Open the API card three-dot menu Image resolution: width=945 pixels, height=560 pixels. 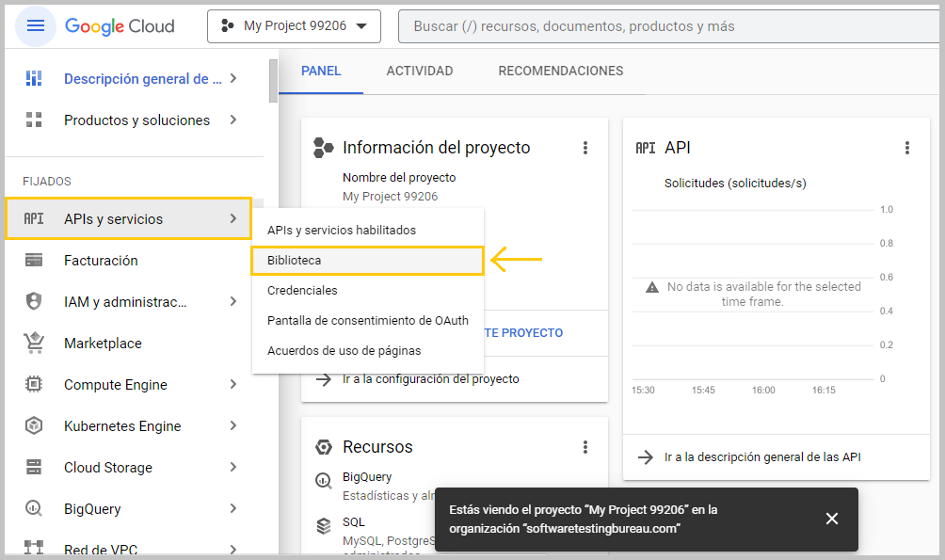tap(907, 148)
